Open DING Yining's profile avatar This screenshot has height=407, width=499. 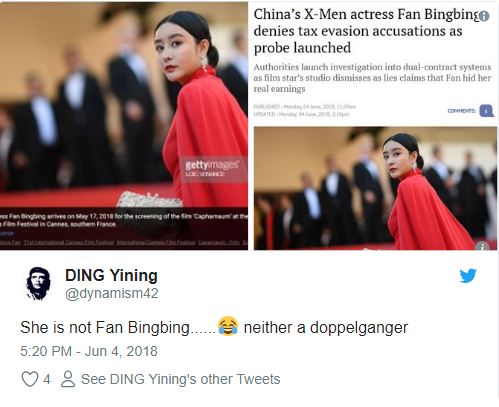pyautogui.click(x=38, y=283)
